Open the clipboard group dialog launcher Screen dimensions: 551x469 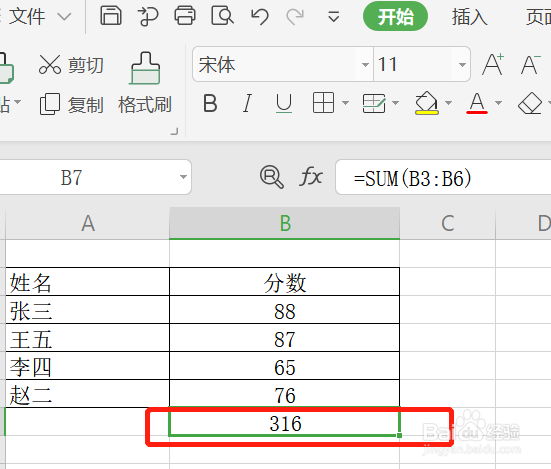pos(174,131)
